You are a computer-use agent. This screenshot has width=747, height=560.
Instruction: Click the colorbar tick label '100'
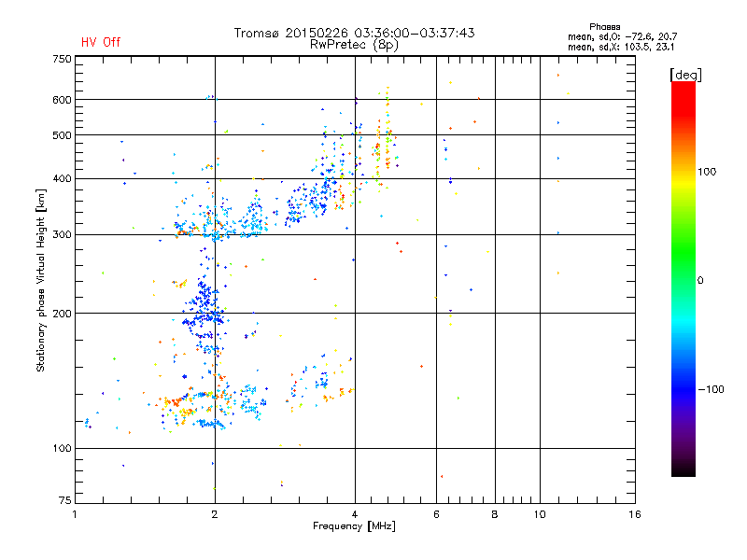[x=707, y=172]
